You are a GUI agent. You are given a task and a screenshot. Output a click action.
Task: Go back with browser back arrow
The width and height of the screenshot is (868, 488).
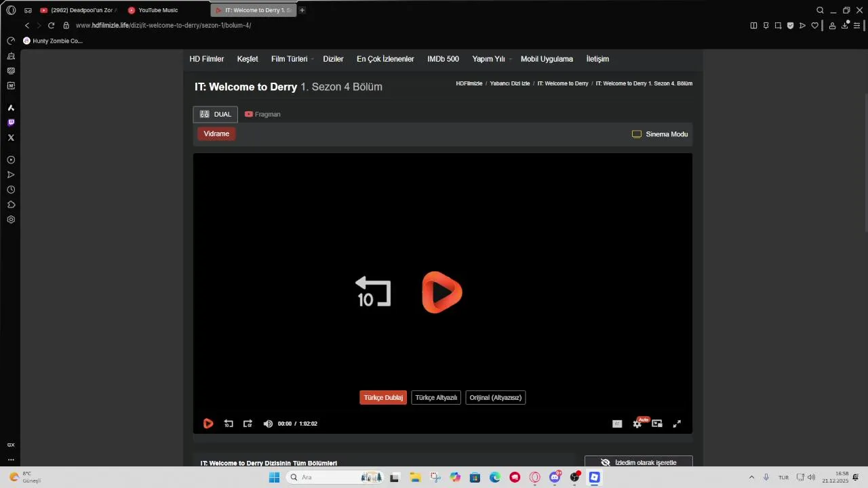pos(27,25)
